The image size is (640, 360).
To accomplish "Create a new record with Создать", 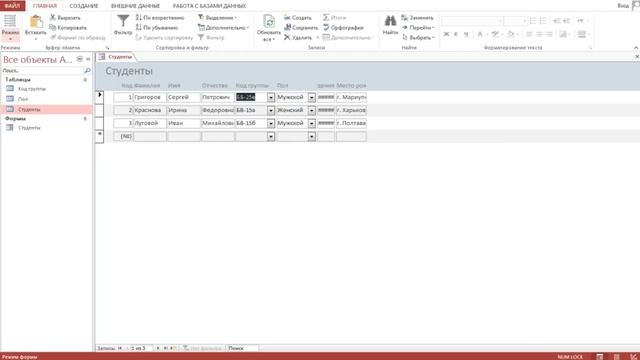I will [298, 18].
